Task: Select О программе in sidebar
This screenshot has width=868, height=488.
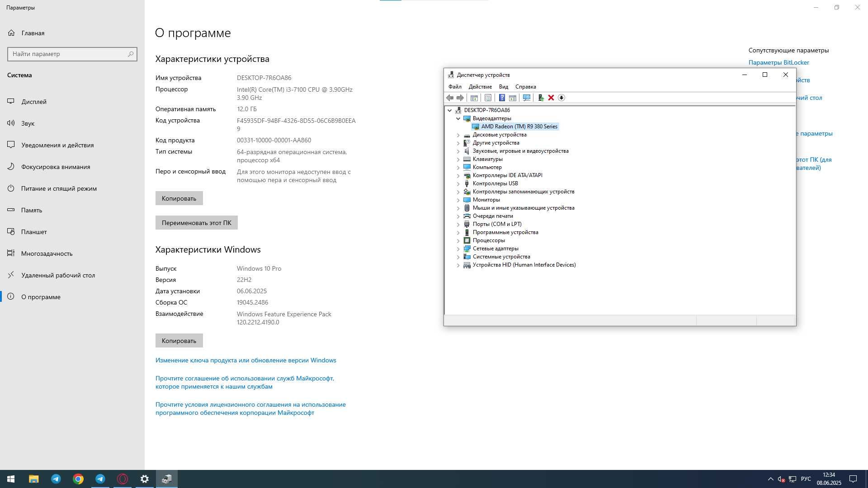Action: tap(72, 297)
